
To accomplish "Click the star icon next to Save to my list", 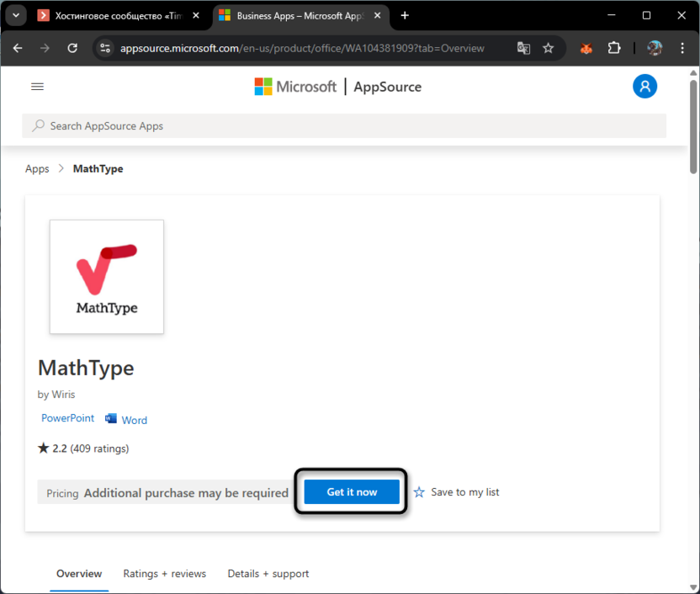I will click(x=419, y=492).
